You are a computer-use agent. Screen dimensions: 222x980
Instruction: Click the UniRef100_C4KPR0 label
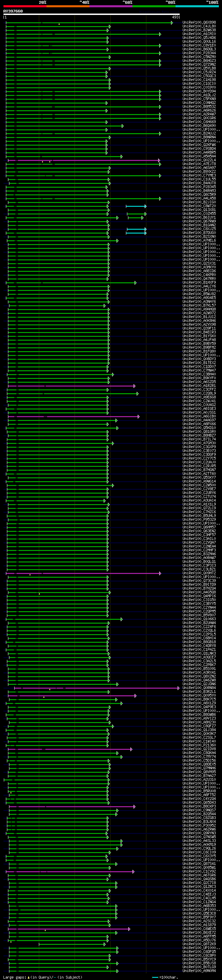point(199,275)
